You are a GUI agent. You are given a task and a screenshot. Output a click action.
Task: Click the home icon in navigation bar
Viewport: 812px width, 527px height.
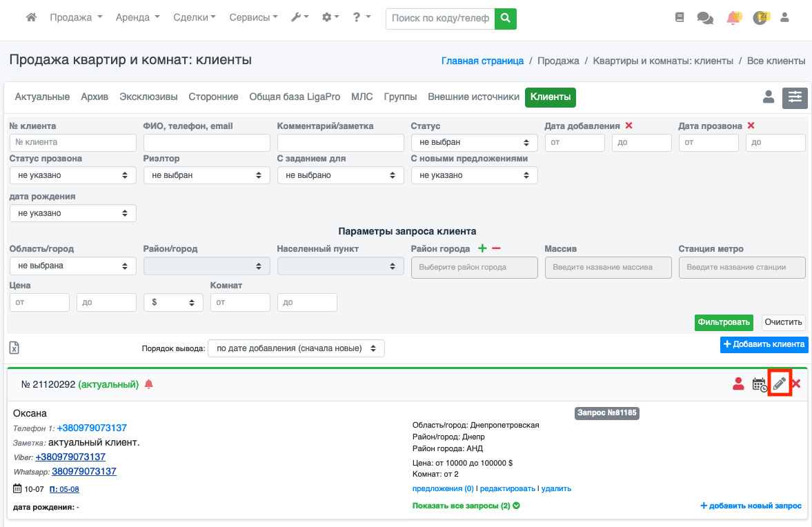pyautogui.click(x=31, y=18)
